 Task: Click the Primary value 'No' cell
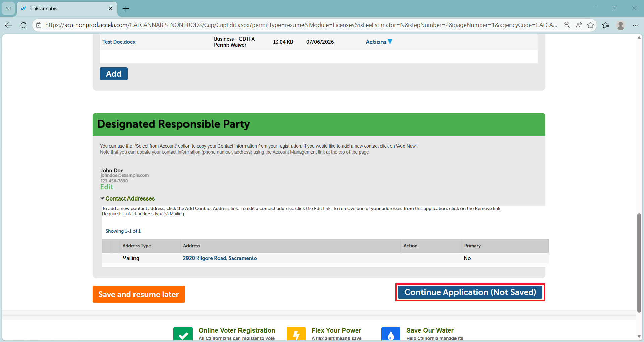pos(467,258)
